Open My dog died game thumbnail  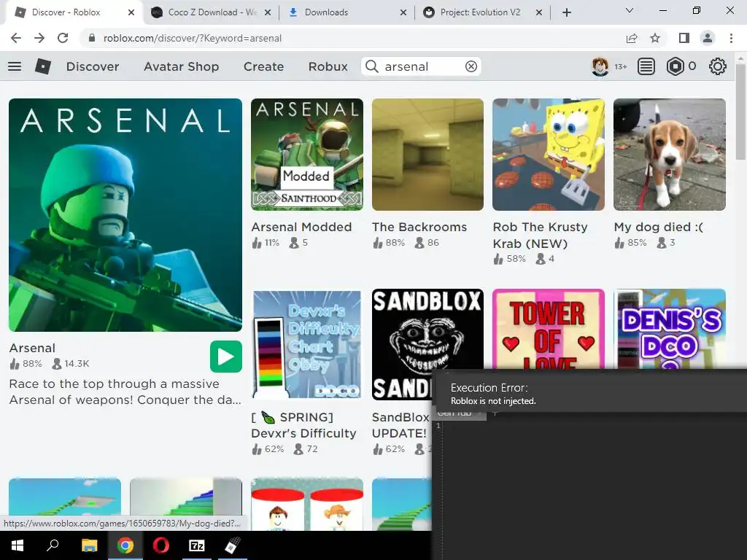click(670, 155)
